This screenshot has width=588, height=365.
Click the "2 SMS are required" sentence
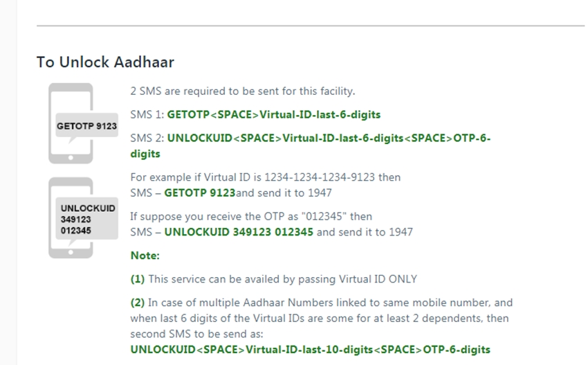coord(243,91)
